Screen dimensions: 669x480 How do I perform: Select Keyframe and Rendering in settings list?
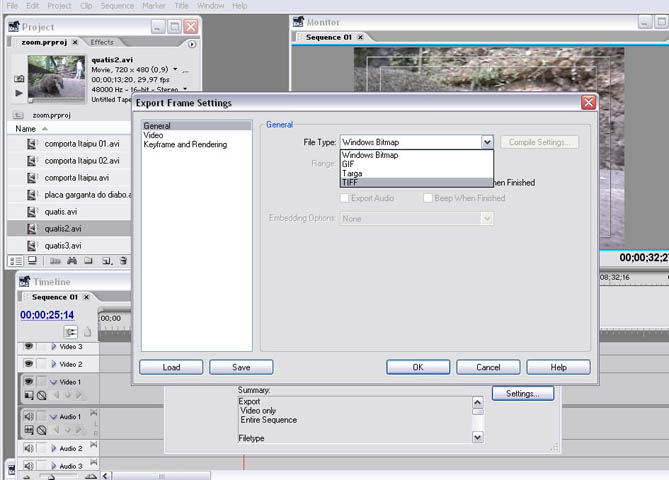tap(185, 145)
